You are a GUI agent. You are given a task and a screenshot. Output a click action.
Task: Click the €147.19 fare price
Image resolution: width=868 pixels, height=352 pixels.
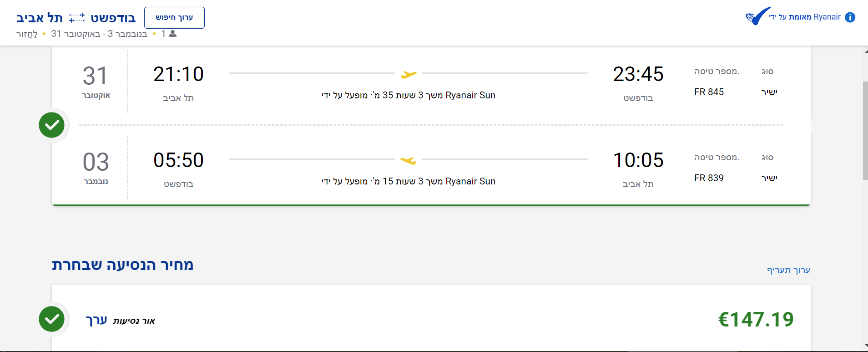[x=756, y=319]
